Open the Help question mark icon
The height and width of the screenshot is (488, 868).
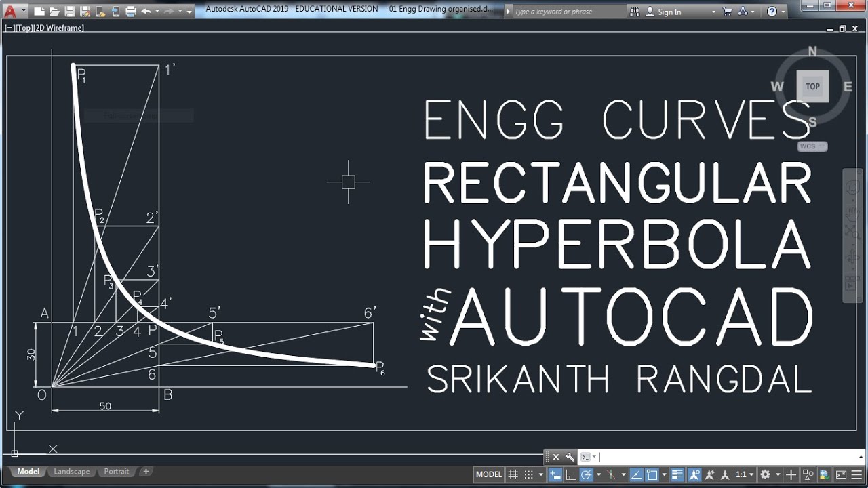coord(772,12)
